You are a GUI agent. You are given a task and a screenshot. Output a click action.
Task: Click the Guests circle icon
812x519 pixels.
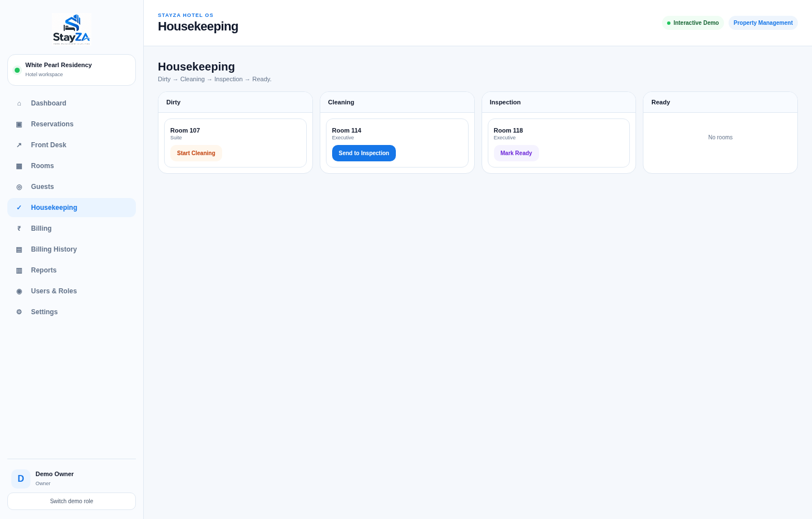(x=19, y=187)
